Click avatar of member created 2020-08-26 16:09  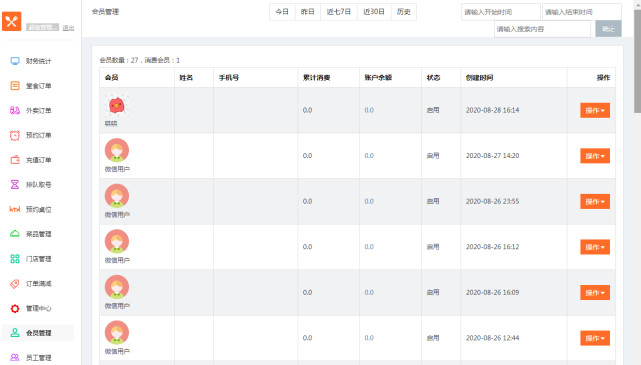pos(117,287)
